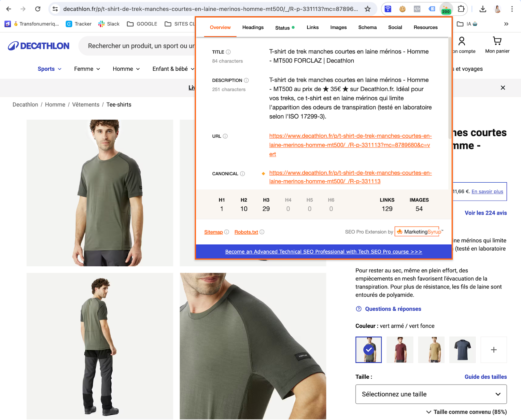521x420 pixels.
Task: Switch to the Links tab
Action: (313, 27)
